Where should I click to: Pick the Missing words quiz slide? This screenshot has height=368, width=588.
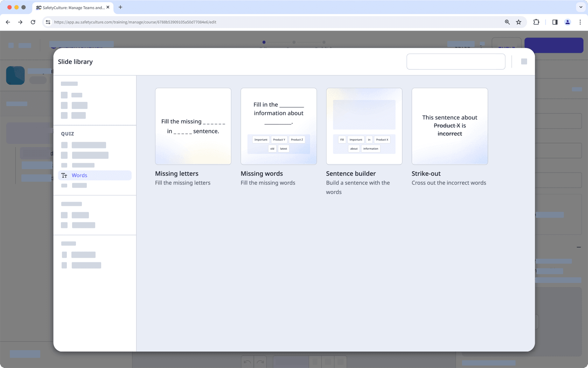tap(279, 126)
